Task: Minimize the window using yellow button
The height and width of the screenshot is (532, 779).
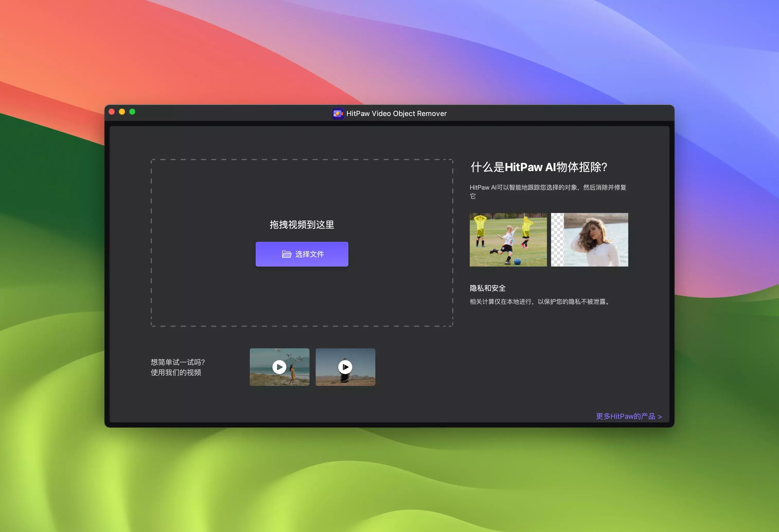Action: point(122,112)
